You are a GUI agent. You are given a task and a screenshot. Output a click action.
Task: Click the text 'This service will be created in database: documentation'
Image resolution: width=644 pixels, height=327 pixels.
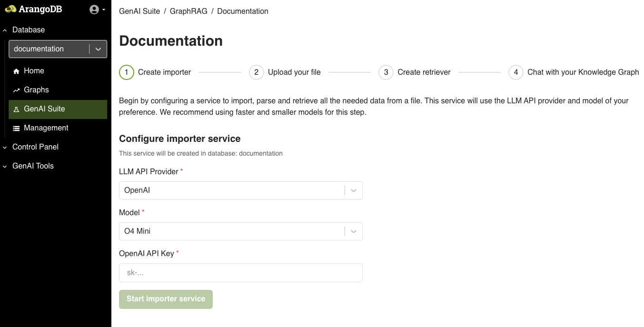coord(201,154)
